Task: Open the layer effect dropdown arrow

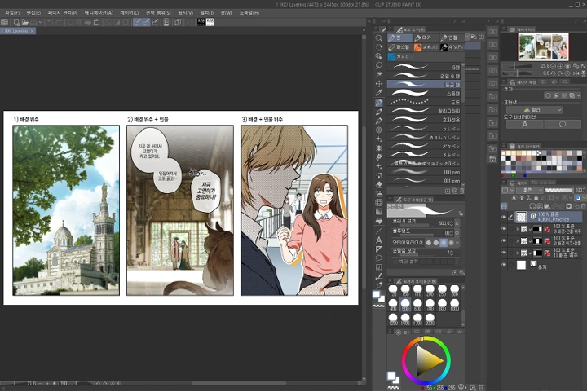Action: [x=579, y=95]
